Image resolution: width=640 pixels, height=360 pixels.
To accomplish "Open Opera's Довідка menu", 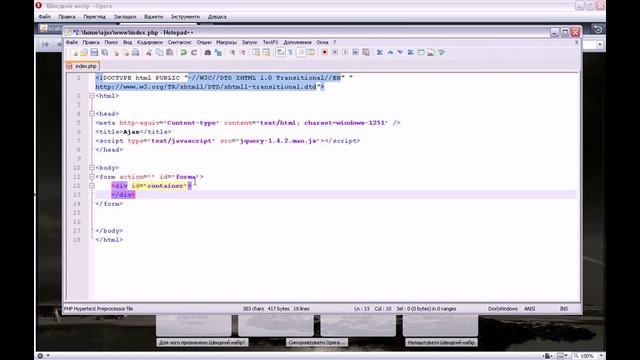I will 217,17.
